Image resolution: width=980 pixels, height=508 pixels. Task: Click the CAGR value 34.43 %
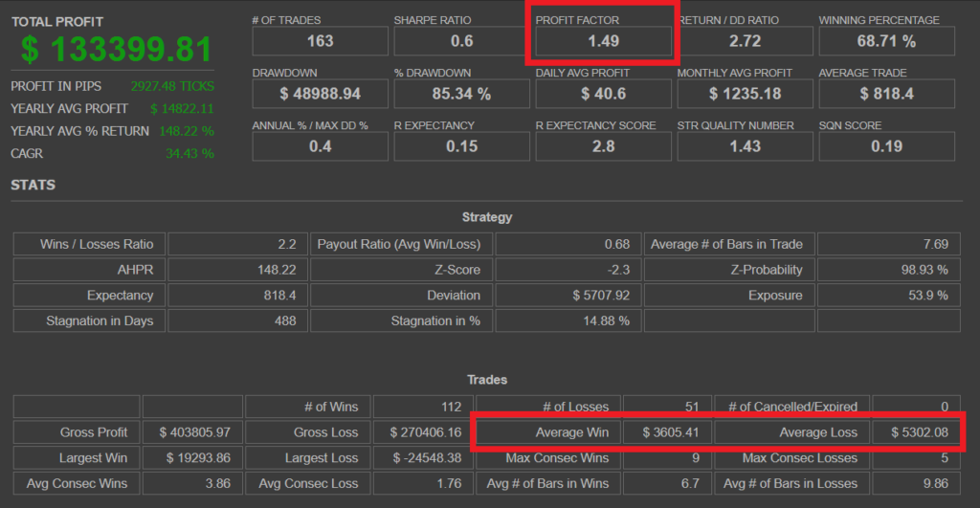tap(189, 153)
